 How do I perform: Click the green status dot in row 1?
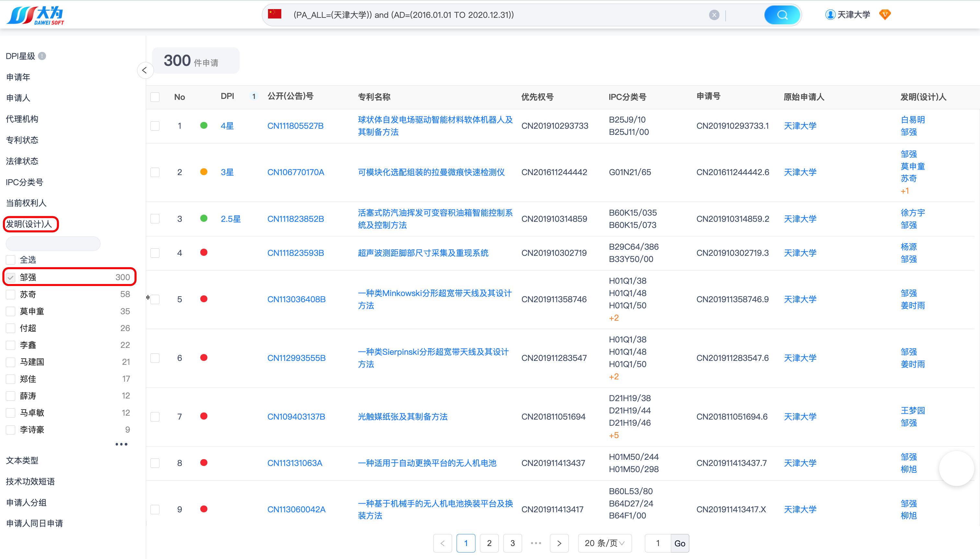[204, 125]
